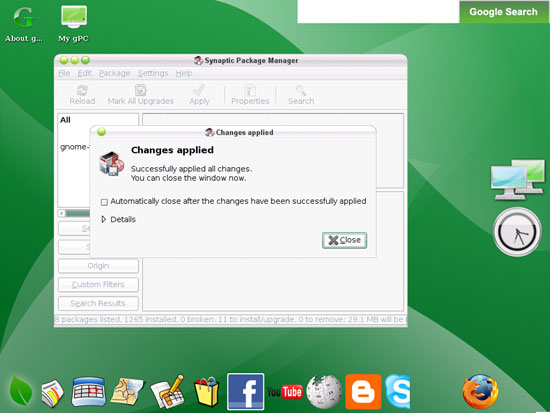The width and height of the screenshot is (550, 413).
Task: Launch YouTube from the dock
Action: tap(284, 392)
